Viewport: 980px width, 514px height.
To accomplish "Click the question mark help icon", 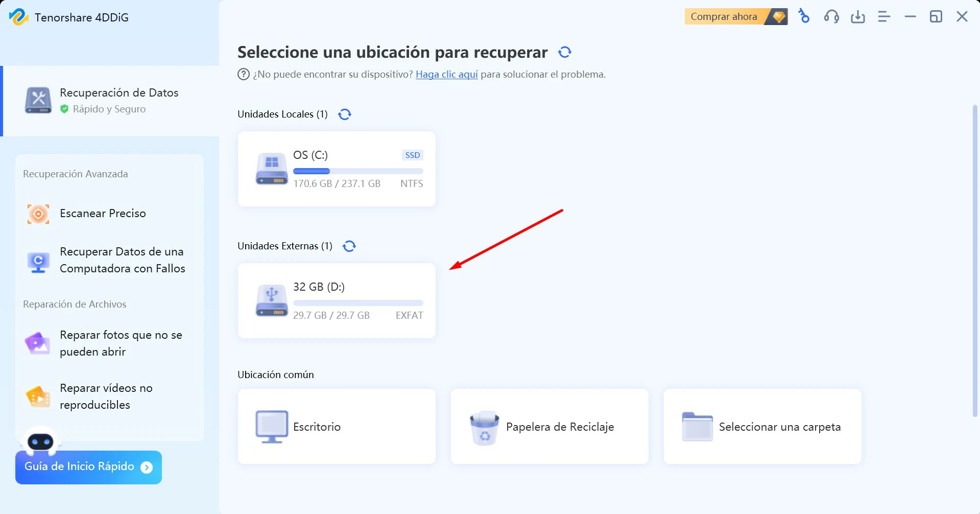I will pyautogui.click(x=244, y=74).
